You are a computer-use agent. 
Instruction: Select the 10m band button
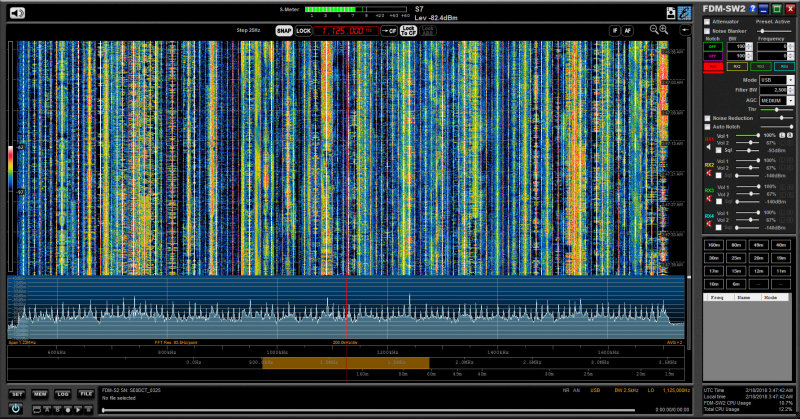tap(714, 284)
